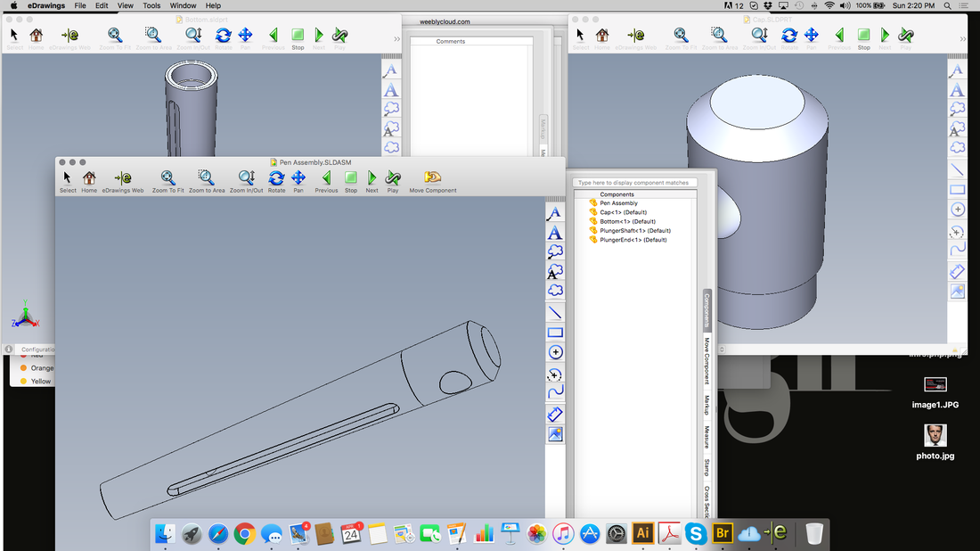Click Stop button in Pen Assembly toolbar
The height and width of the screenshot is (551, 980).
click(351, 181)
